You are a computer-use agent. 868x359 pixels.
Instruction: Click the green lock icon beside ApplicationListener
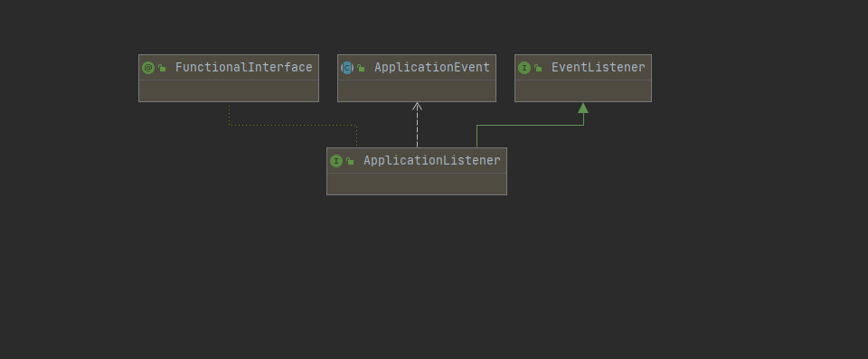(x=350, y=161)
